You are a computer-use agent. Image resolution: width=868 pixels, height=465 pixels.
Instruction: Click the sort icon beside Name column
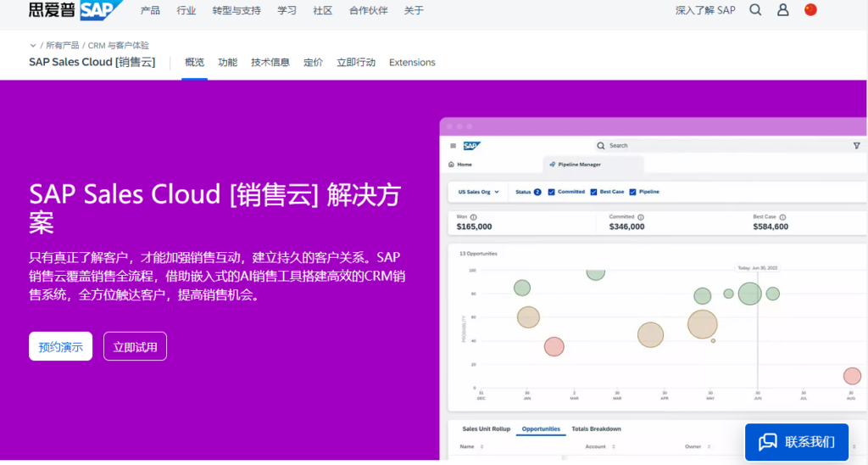pos(481,446)
